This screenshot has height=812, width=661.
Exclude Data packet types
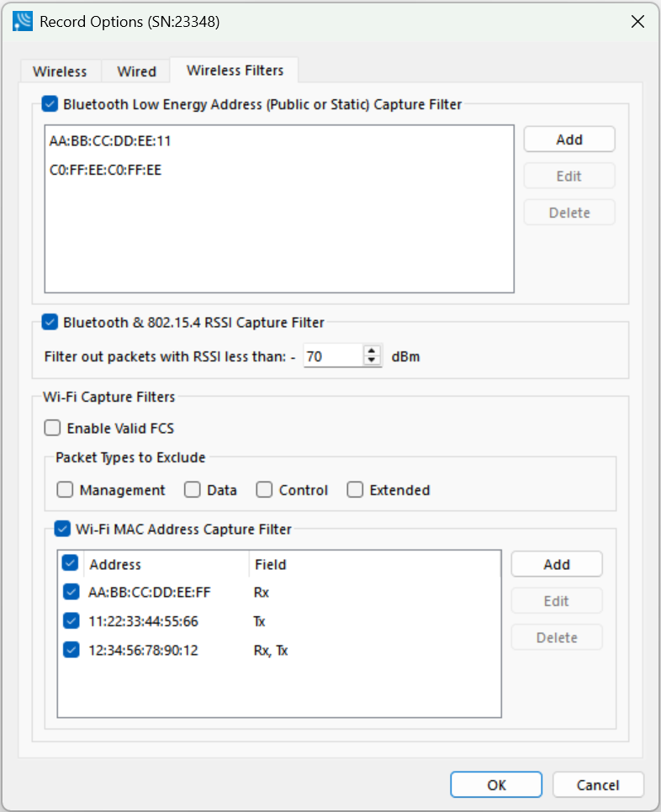pos(193,490)
